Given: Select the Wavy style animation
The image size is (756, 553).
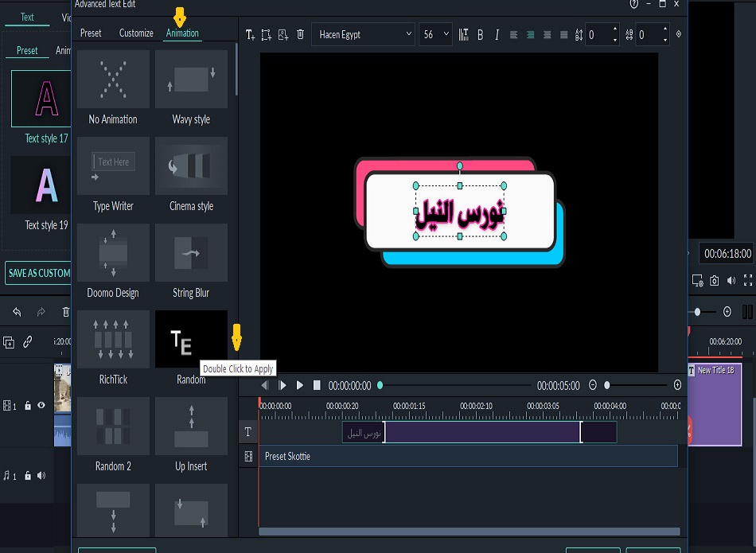Looking at the screenshot, I should coord(191,79).
